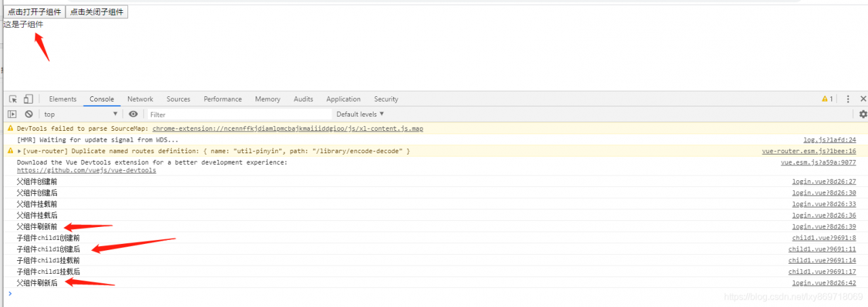Select the 子组件child1创建后 log line
868x307 pixels.
click(x=48, y=249)
